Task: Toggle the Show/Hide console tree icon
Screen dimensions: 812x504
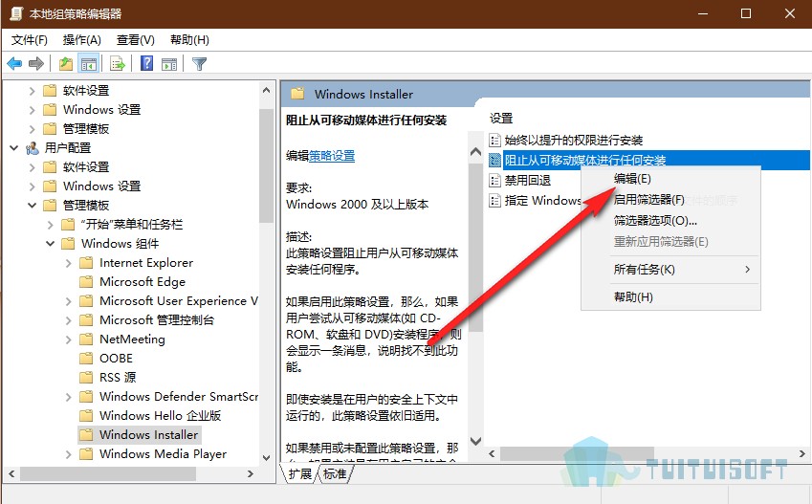Action: tap(89, 64)
